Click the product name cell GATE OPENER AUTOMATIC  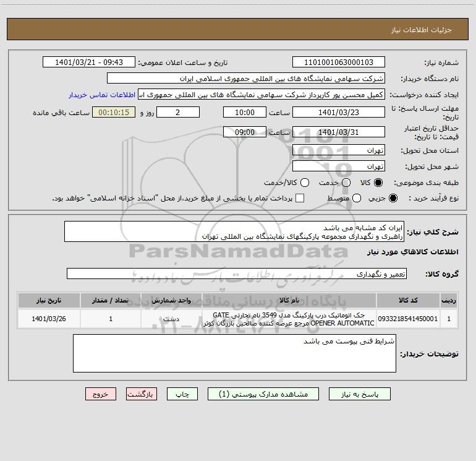(x=289, y=319)
